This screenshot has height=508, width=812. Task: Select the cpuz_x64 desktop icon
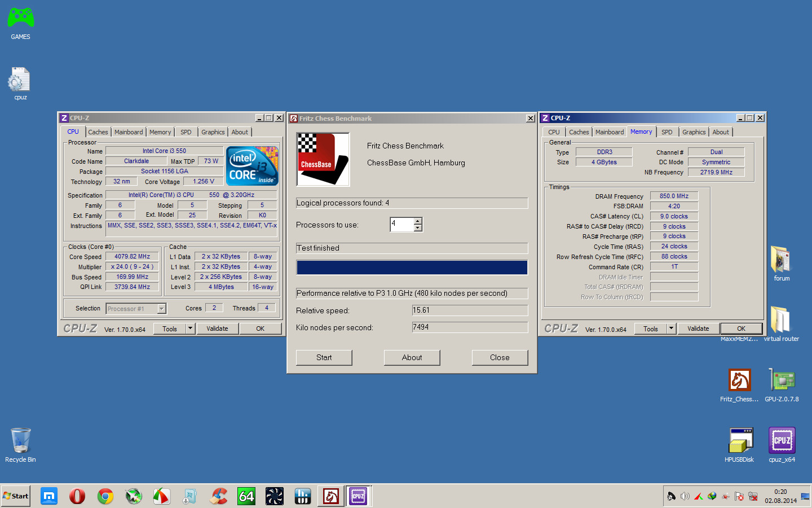point(782,441)
